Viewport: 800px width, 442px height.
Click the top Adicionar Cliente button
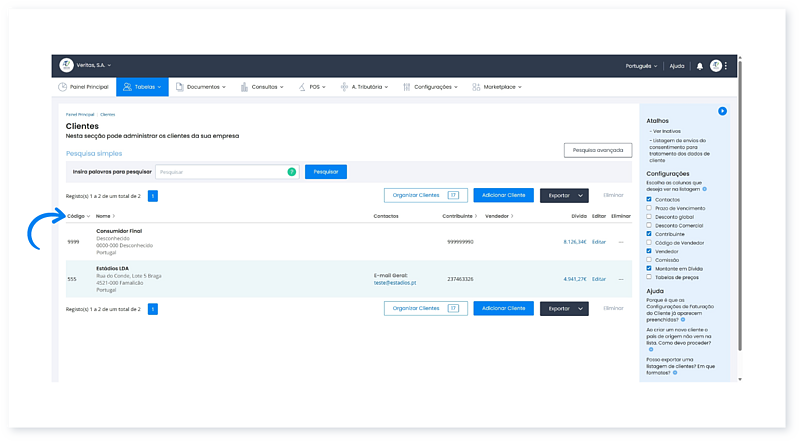point(503,196)
